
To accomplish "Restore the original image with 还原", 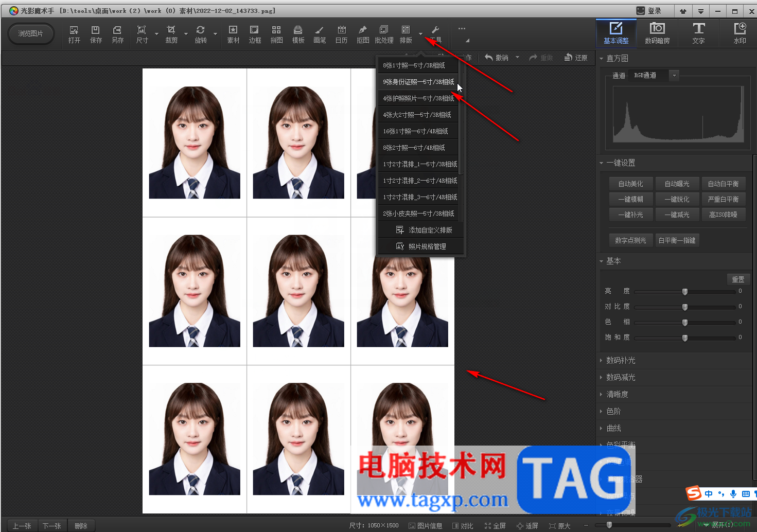I will pos(576,58).
